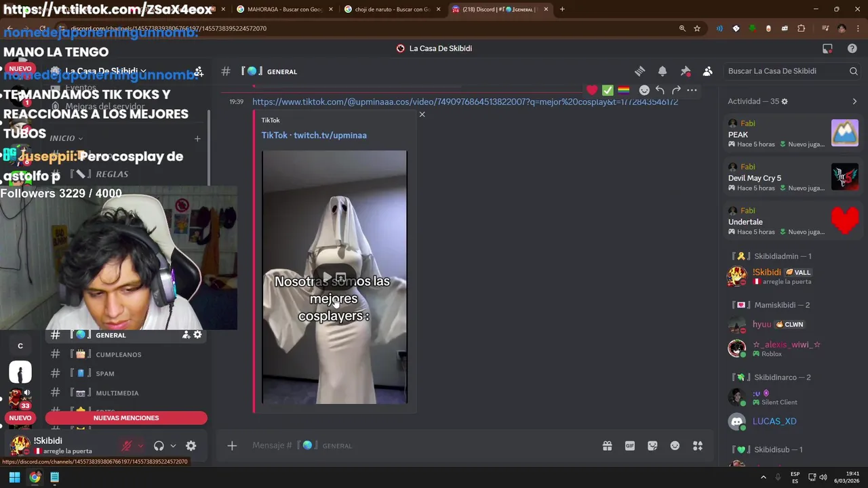This screenshot has height=488, width=868.
Task: Open Chrome extensions puzzle icon
Action: click(x=802, y=28)
